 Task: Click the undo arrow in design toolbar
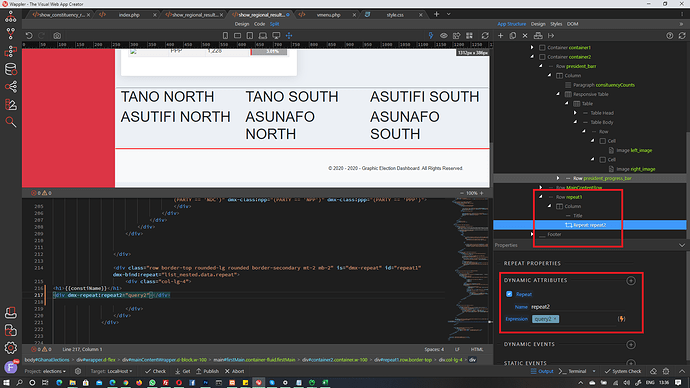29,36
